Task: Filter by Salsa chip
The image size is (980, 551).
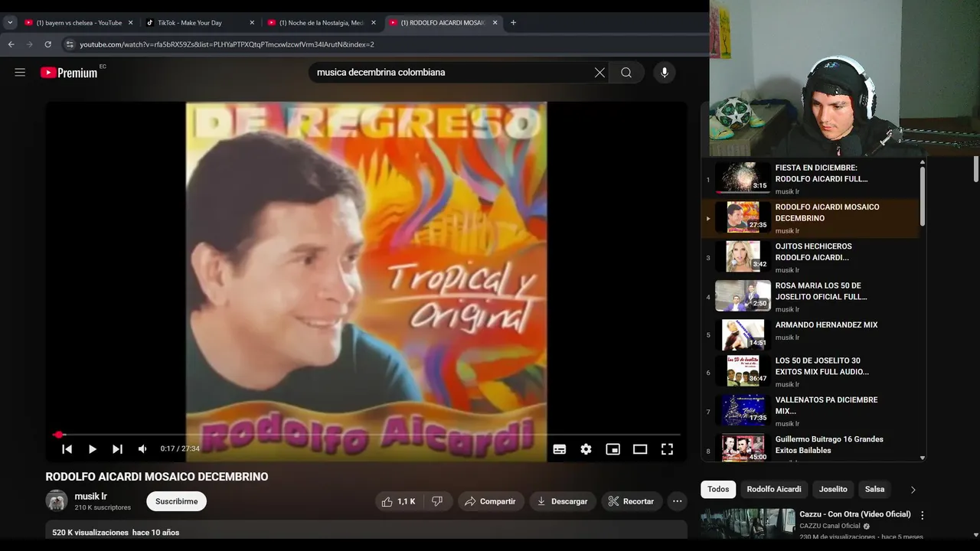Action: tap(874, 490)
